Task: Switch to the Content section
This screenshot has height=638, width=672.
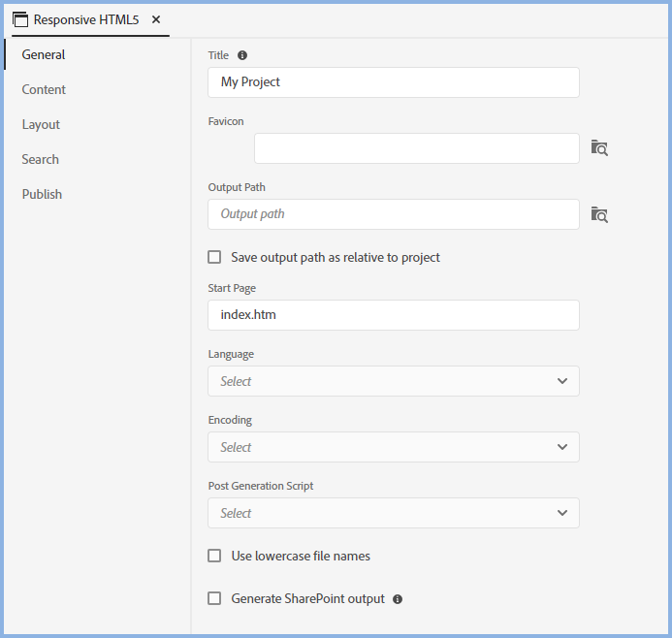Action: click(x=44, y=89)
